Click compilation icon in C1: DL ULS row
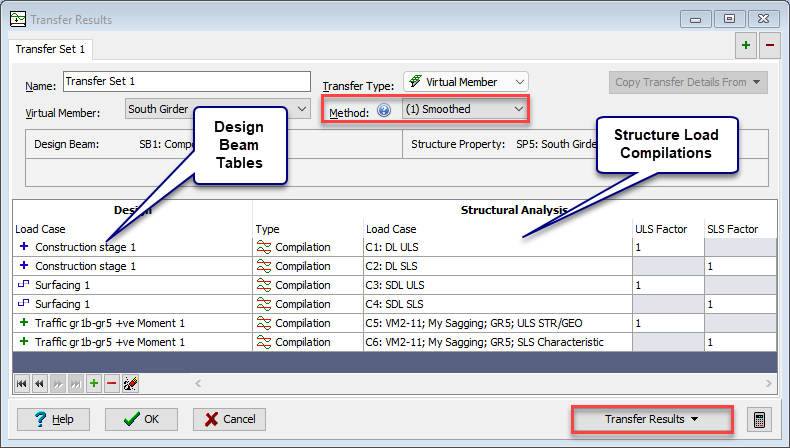 click(x=264, y=247)
